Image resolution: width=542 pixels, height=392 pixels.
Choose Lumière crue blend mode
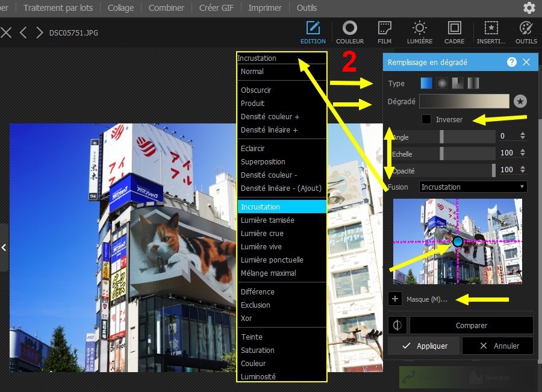tap(282, 234)
